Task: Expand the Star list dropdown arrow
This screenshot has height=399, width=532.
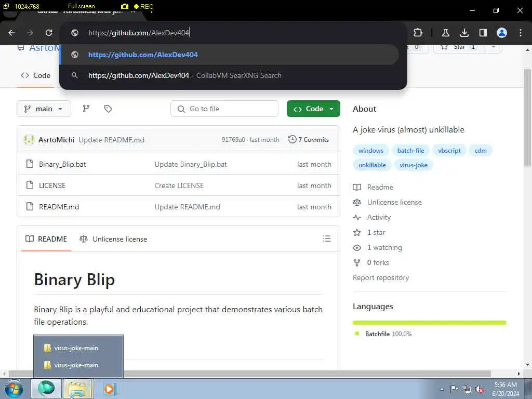Action: (494, 47)
